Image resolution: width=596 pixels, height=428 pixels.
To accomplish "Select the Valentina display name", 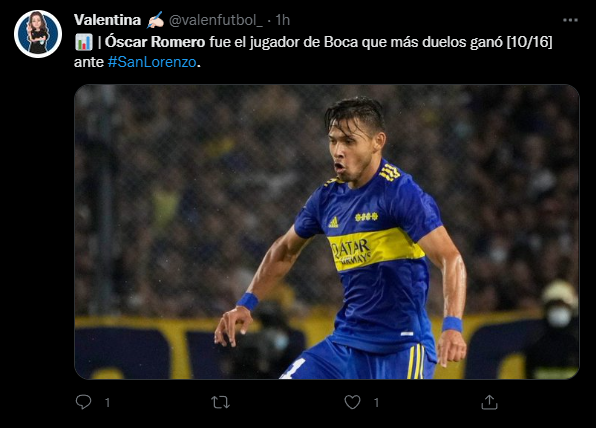I will click(x=107, y=20).
